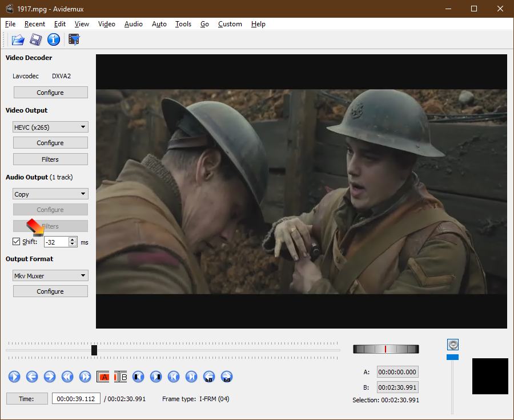514x420 pixels.
Task: Click the DXVA2 decoder label
Action: [x=61, y=76]
